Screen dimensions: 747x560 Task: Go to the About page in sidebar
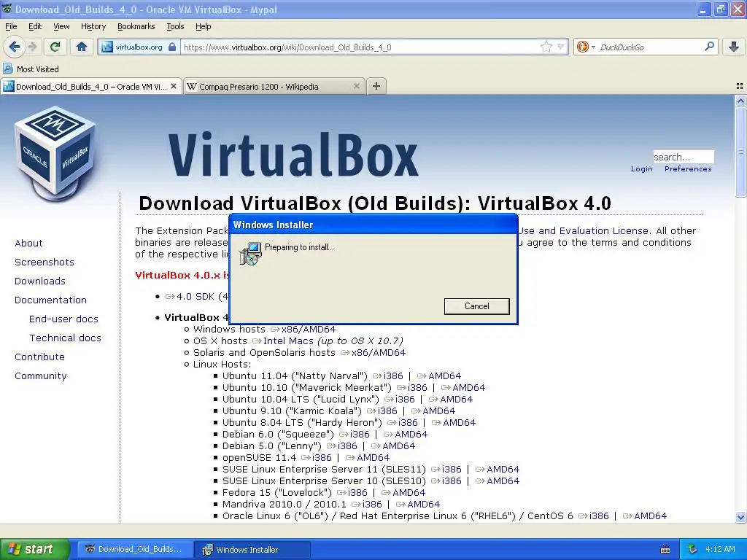[x=28, y=244]
